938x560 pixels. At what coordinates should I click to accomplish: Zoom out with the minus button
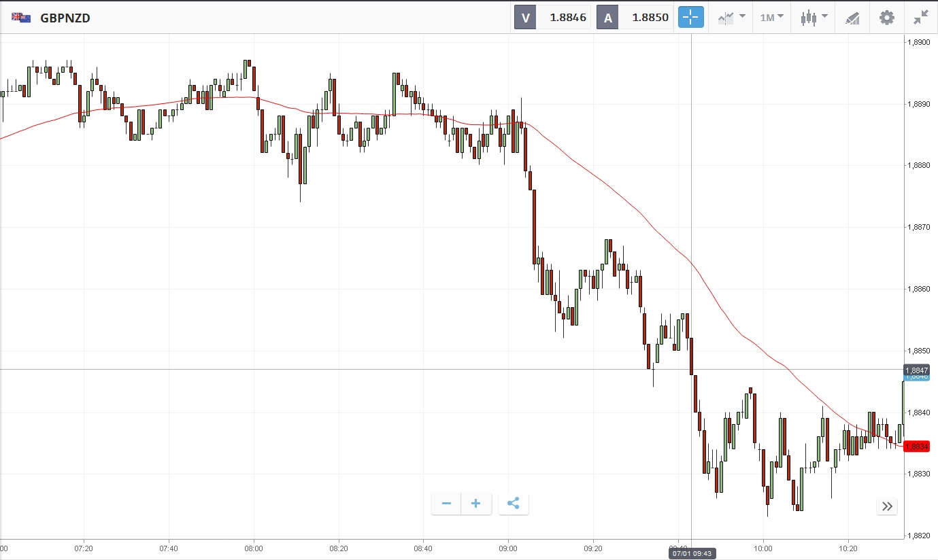(x=446, y=504)
